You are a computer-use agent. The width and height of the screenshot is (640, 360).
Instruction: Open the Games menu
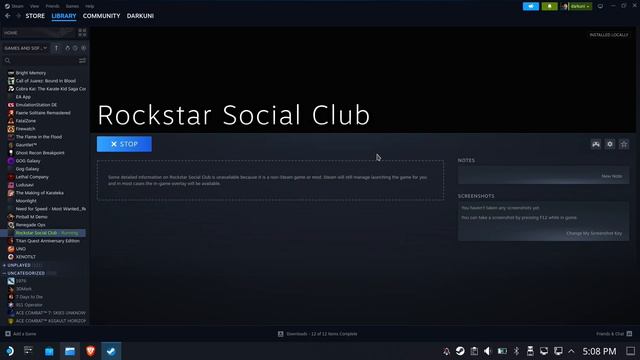(x=72, y=6)
